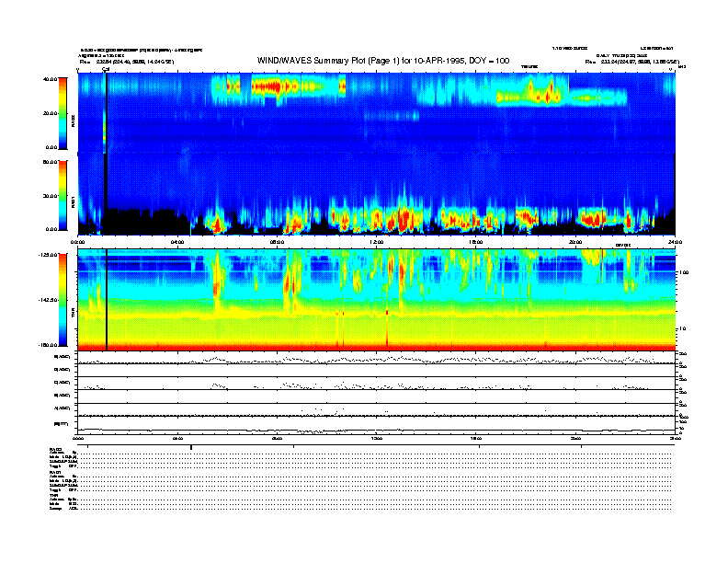The height and width of the screenshot is (563, 728).
Task: Click the 24:00 label under the RAD1 spectrogram
Action: click(675, 242)
